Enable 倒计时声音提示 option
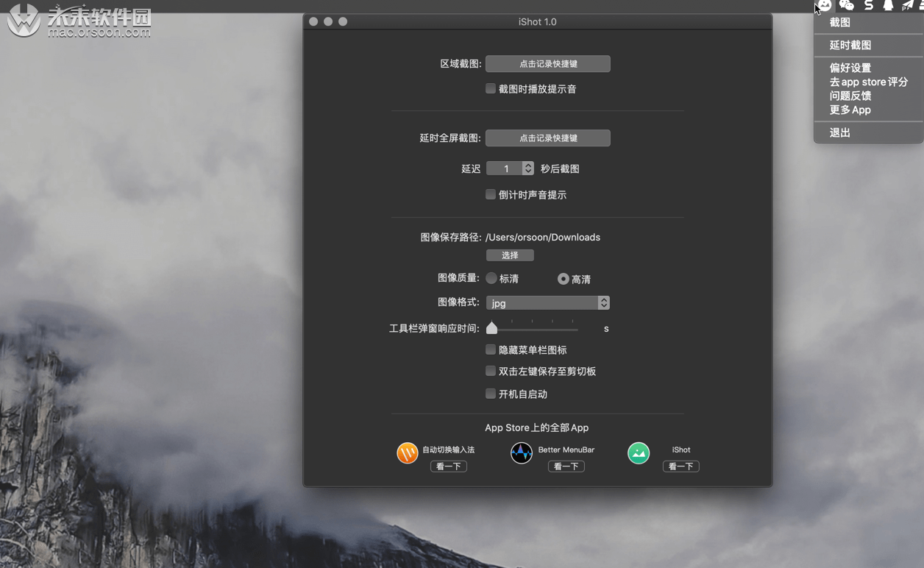Viewport: 924px width, 568px height. tap(491, 194)
